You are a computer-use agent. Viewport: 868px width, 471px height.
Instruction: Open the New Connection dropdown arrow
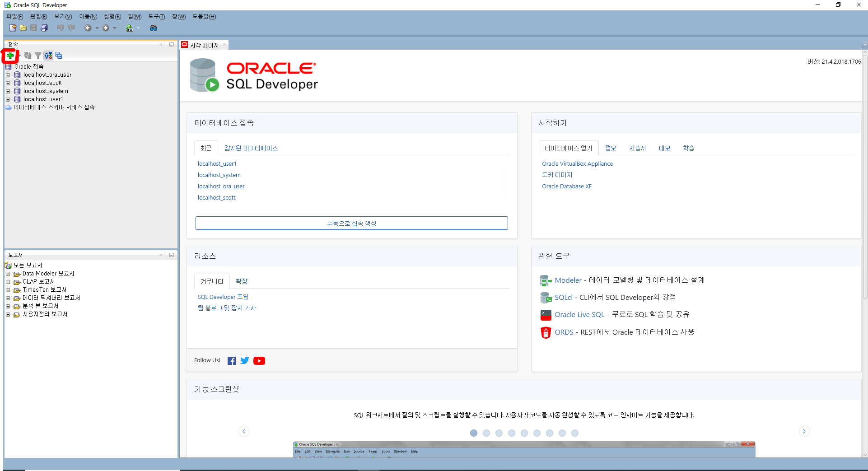(x=20, y=56)
